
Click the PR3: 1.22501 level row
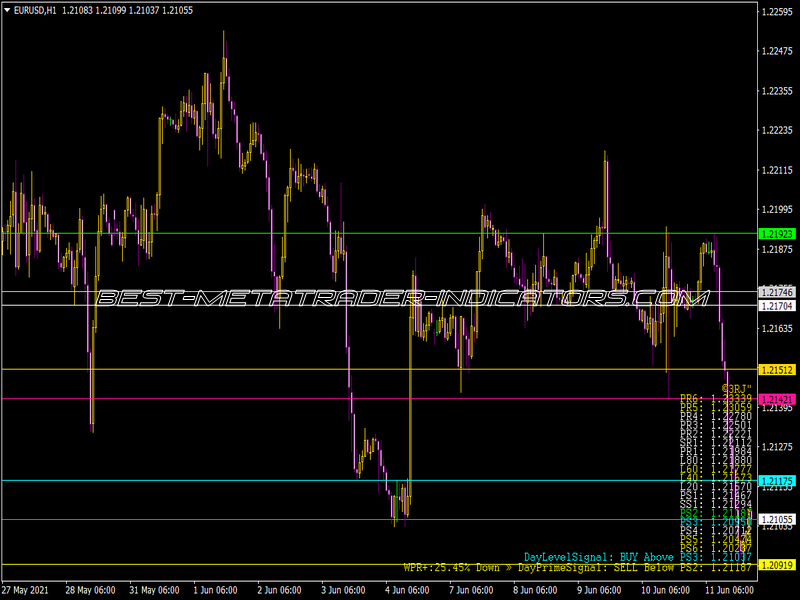pyautogui.click(x=716, y=425)
